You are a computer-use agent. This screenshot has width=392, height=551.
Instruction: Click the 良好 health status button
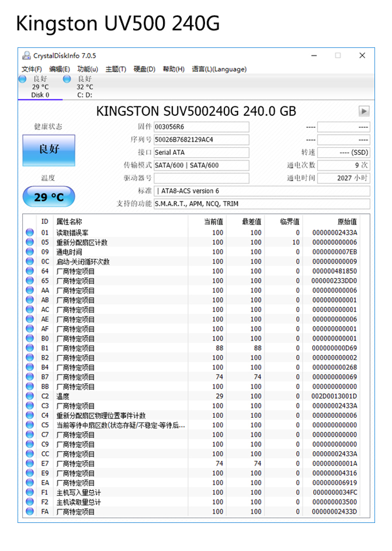click(49, 150)
